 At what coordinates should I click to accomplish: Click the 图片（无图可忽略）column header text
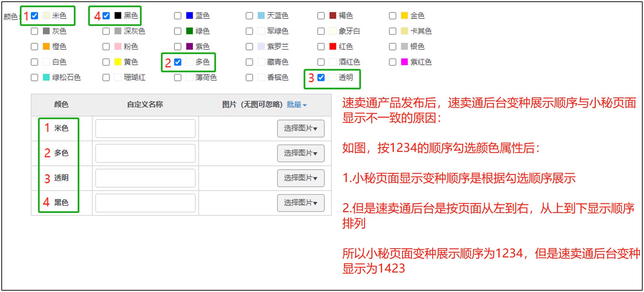pyautogui.click(x=253, y=105)
